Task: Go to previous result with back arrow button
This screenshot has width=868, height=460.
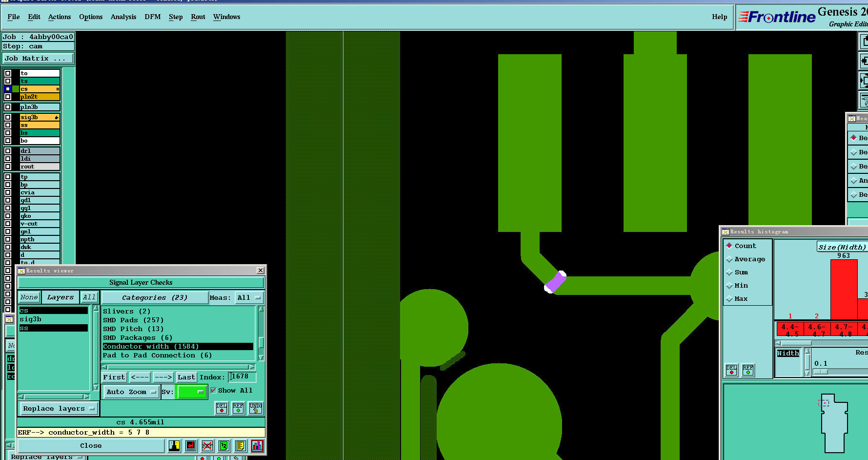Action: pyautogui.click(x=140, y=377)
